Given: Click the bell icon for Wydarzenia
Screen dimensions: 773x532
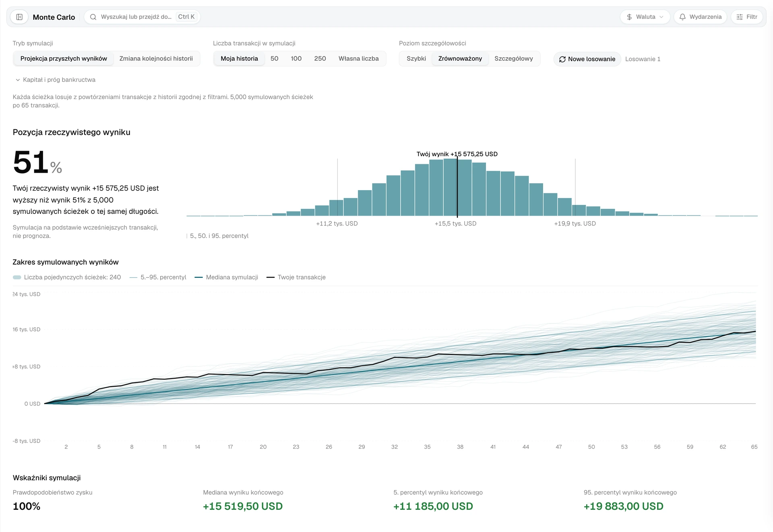Looking at the screenshot, I should (682, 17).
